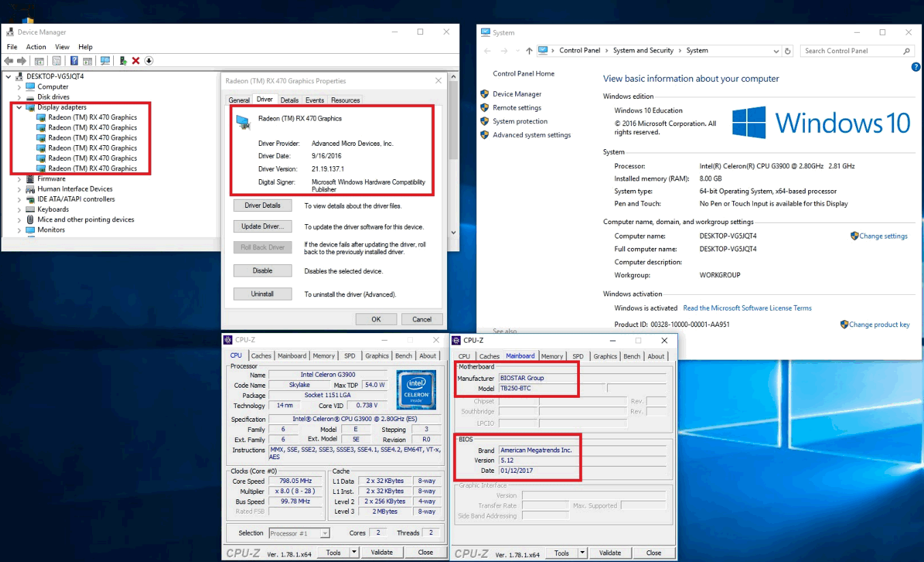Screen dimensions: 924x562
Task: Click Disable button in Radeon Properties
Action: 262,270
